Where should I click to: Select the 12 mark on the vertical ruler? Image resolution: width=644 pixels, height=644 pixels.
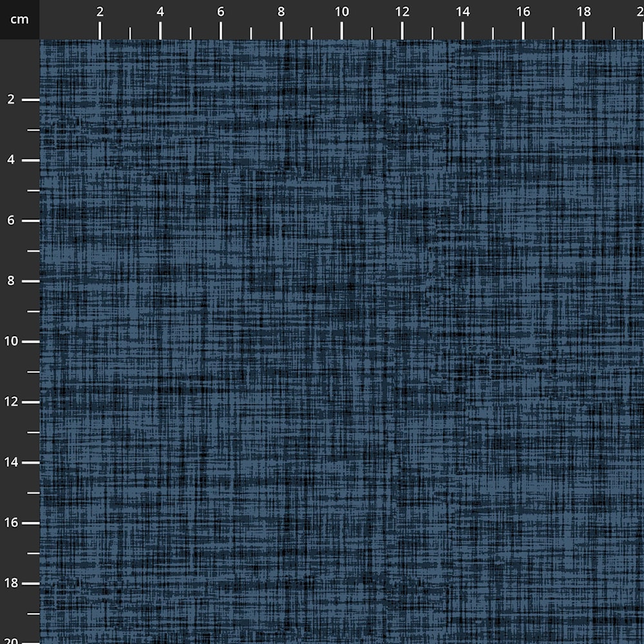coord(11,402)
